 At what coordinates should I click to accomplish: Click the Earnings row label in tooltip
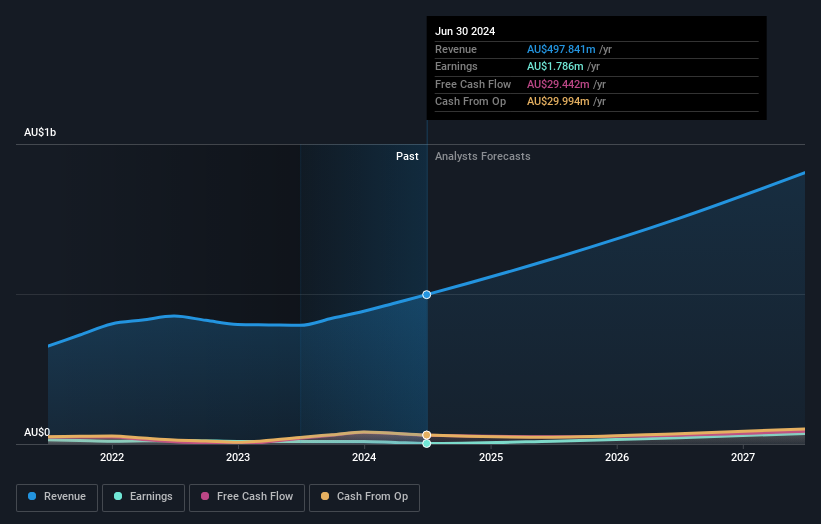[456, 66]
